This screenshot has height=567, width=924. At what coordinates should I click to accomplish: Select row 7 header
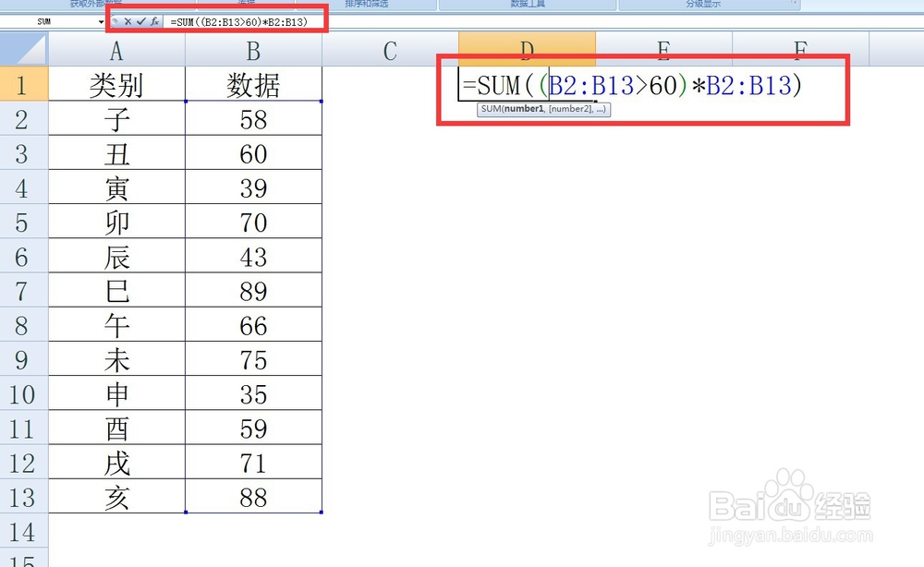[24, 290]
